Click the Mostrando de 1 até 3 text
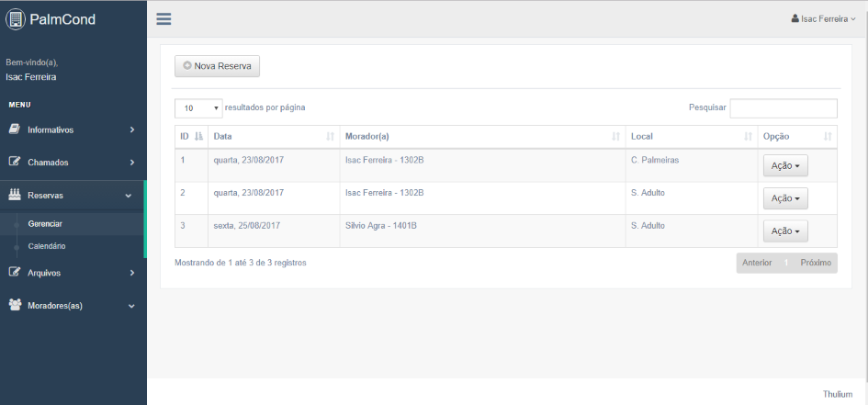The image size is (868, 405). 241,263
